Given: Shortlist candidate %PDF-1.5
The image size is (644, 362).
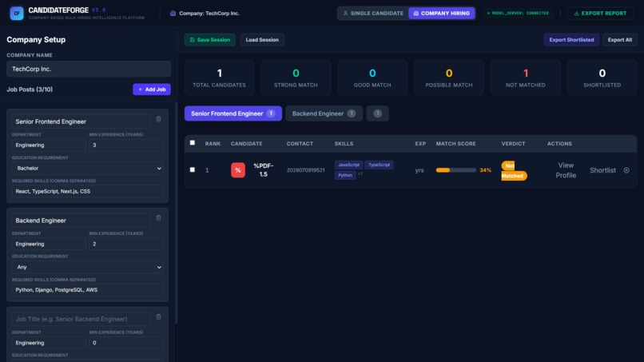Looking at the screenshot, I should click(x=602, y=170).
